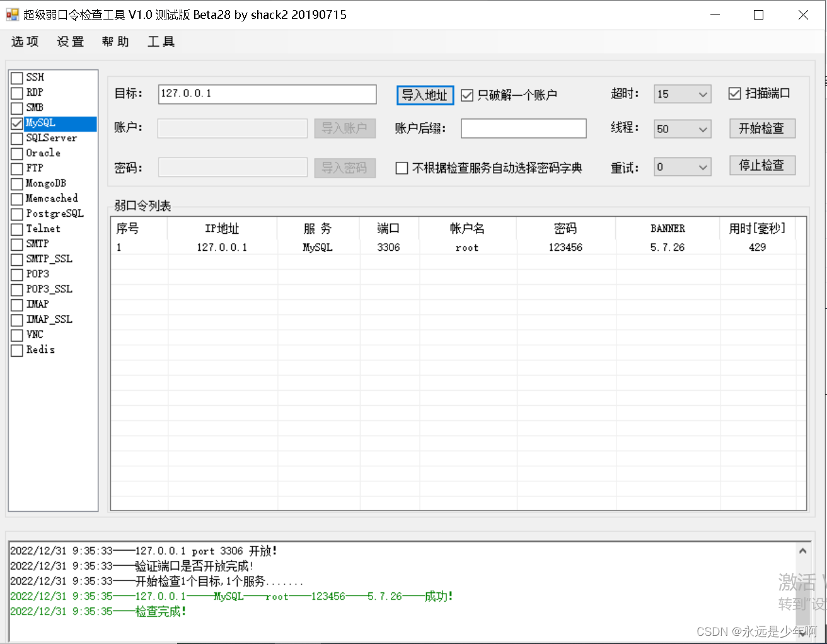Uncheck the MySQL service
This screenshot has width=827, height=644.
(x=16, y=123)
